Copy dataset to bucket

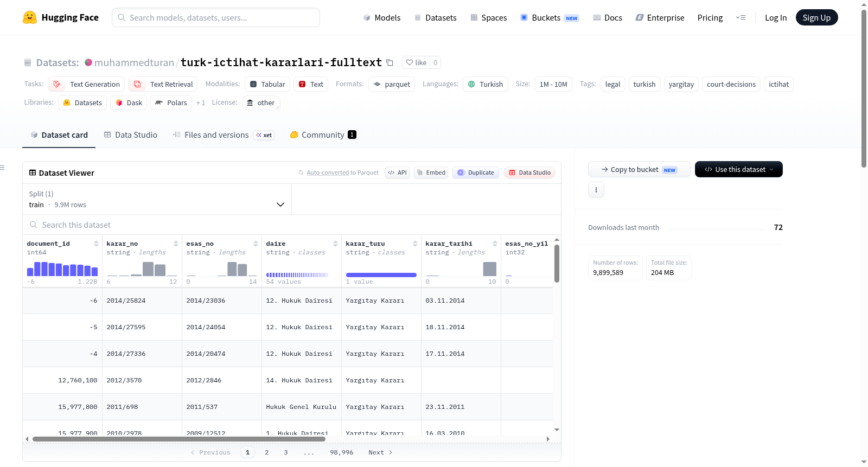coord(639,169)
